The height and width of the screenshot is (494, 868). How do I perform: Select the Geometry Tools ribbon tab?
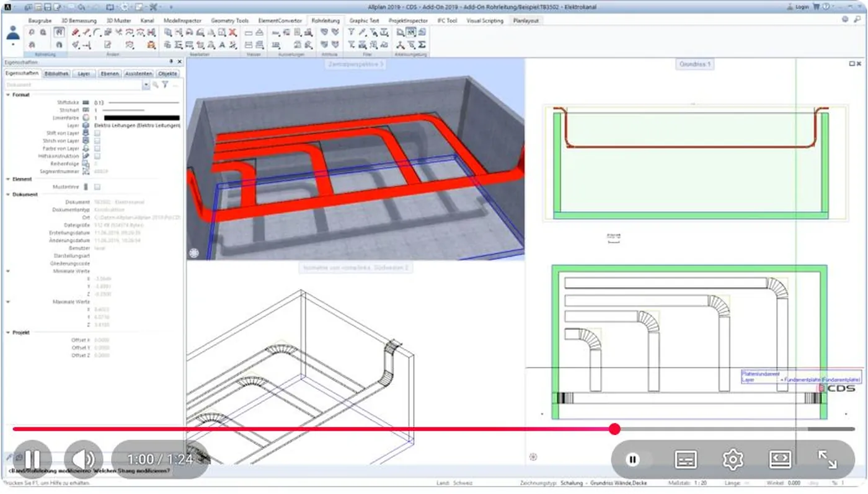pos(229,20)
